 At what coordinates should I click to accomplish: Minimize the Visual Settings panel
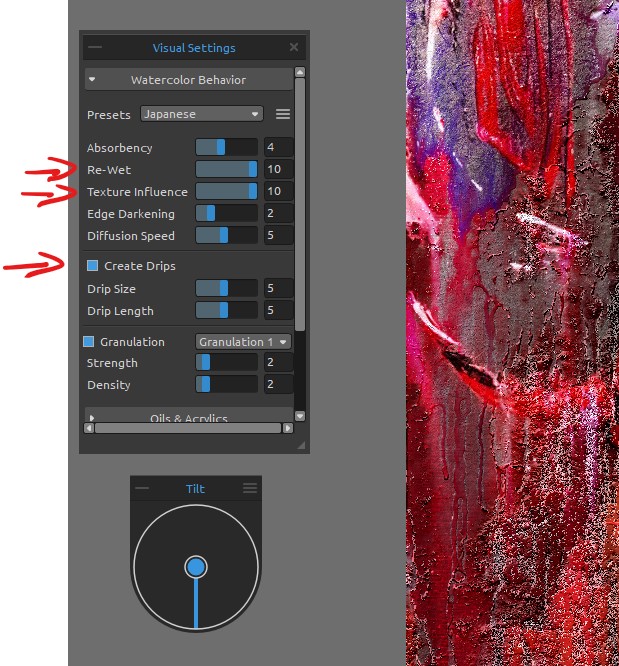[x=95, y=47]
